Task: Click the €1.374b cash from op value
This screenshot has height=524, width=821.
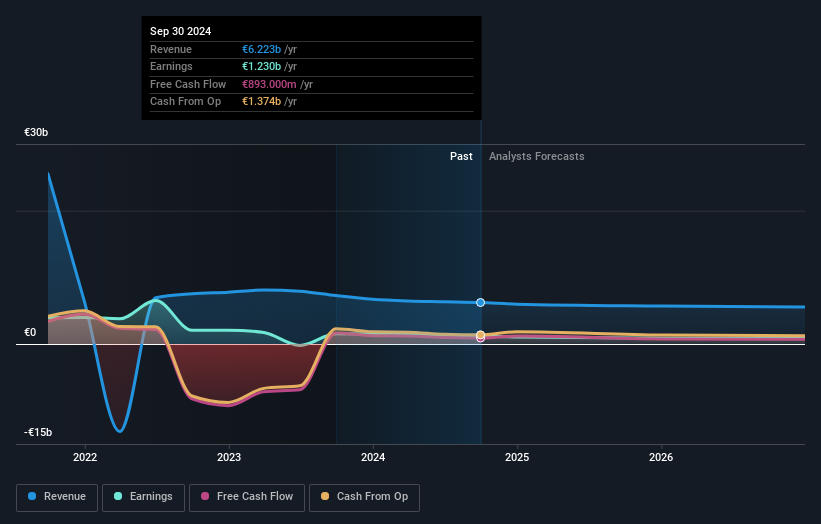Action: click(x=261, y=102)
